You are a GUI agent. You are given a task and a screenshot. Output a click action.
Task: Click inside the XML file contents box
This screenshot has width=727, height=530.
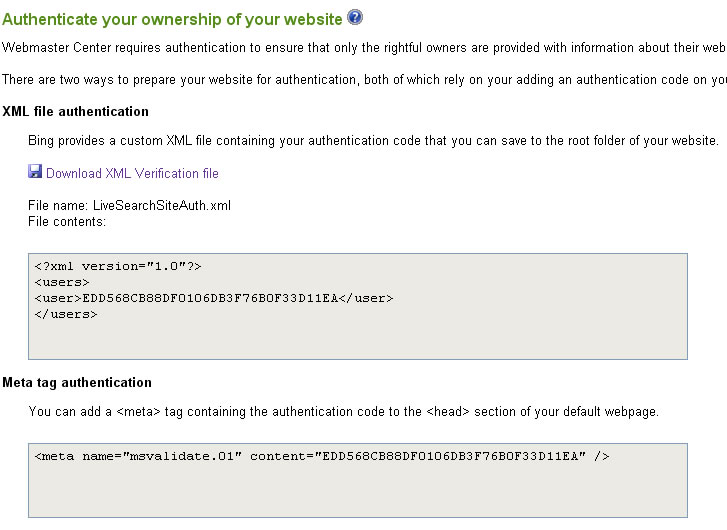pos(357,307)
